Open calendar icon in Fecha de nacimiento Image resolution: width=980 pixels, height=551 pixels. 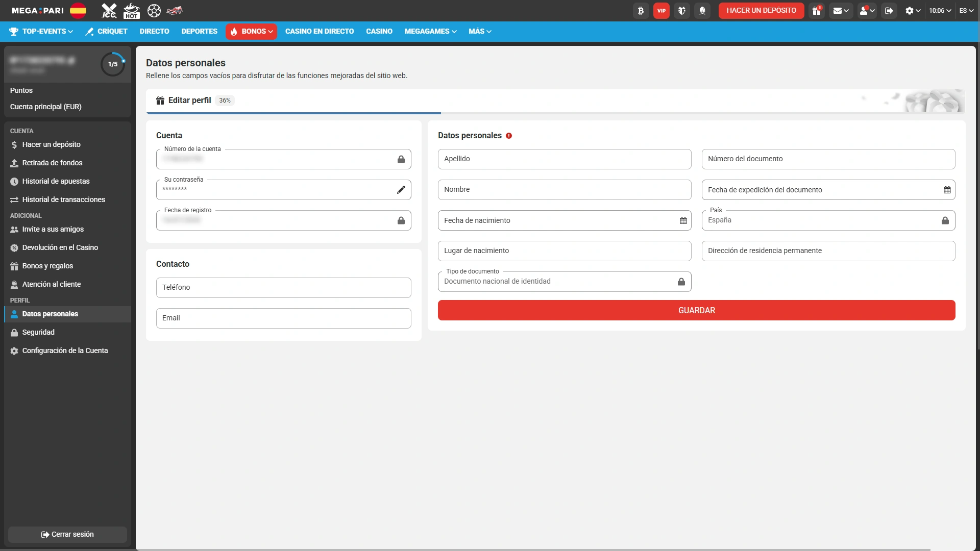click(x=683, y=220)
